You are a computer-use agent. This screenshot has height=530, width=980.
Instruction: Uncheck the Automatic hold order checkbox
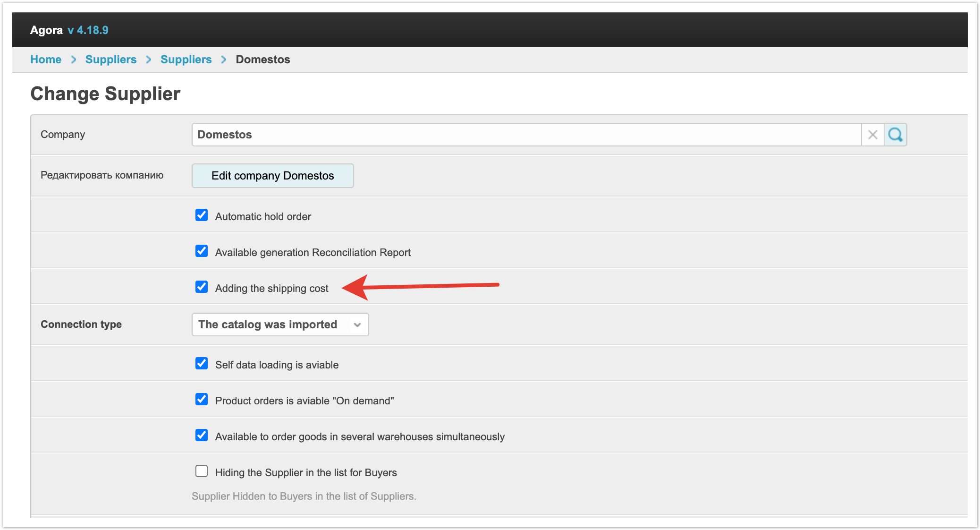[202, 215]
